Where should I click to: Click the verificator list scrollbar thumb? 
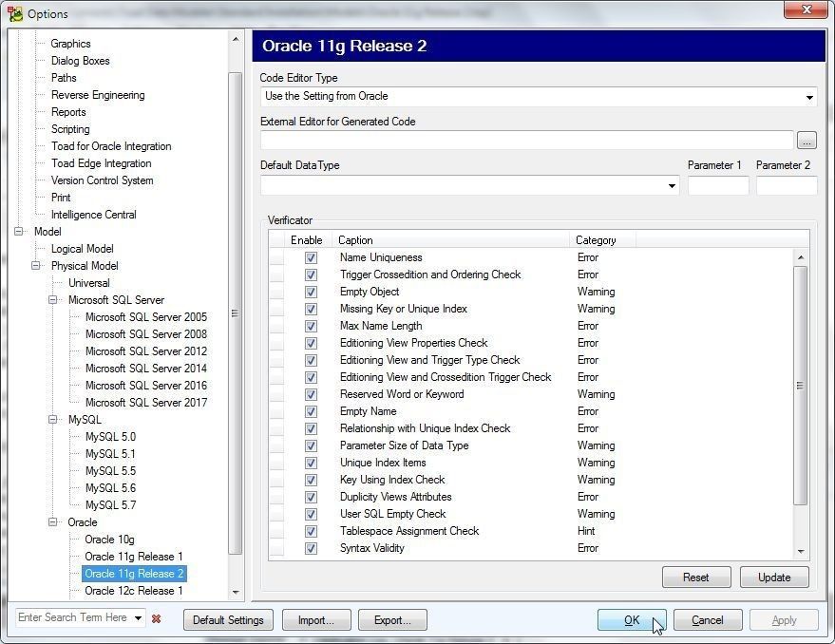tap(800, 385)
